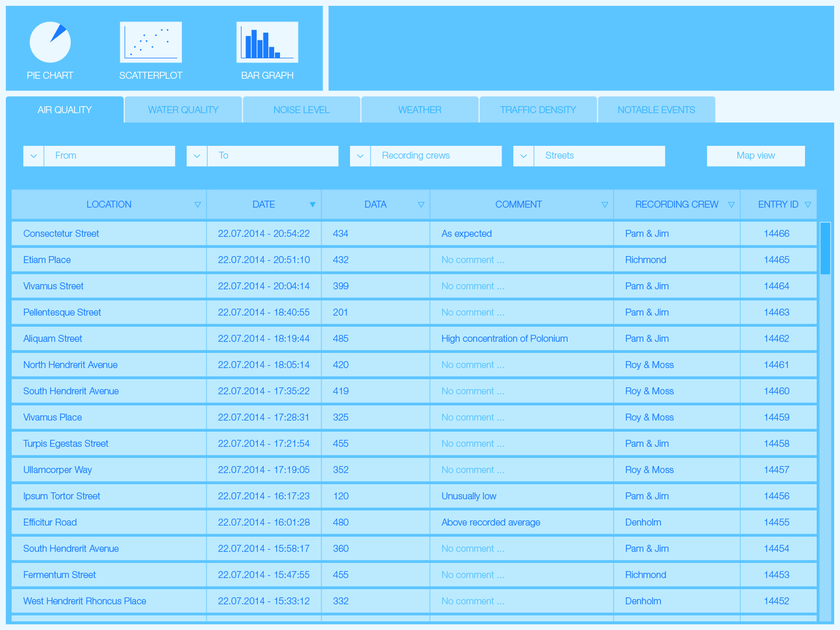This screenshot has width=840, height=630.
Task: Click entry ID 14461
Action: click(x=776, y=365)
